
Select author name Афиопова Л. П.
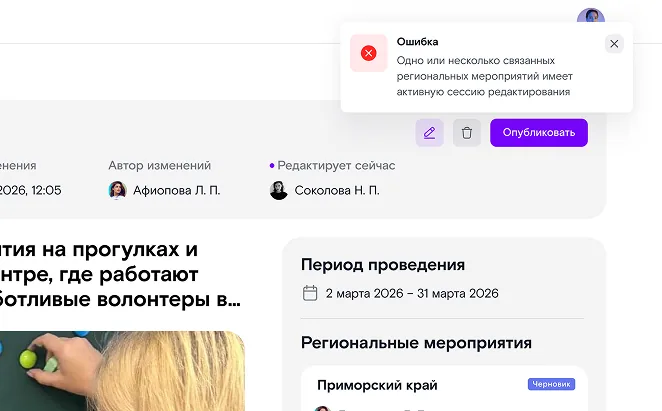point(176,191)
